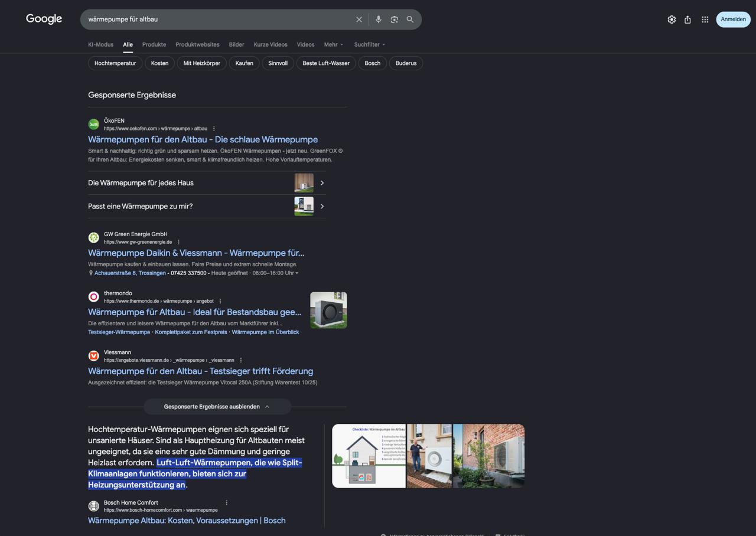Apply Kosten filter chip

tap(159, 63)
